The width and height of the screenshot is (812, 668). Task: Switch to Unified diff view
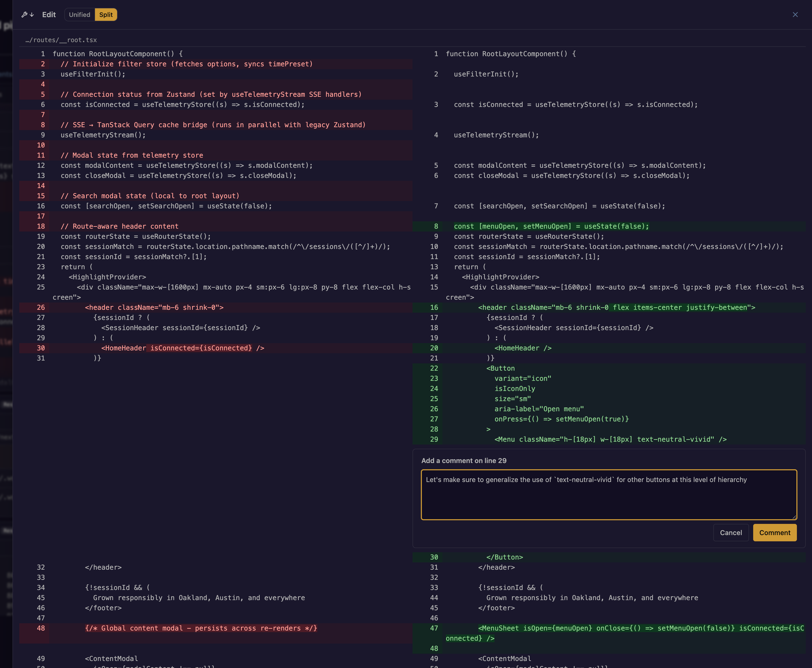[x=79, y=15]
